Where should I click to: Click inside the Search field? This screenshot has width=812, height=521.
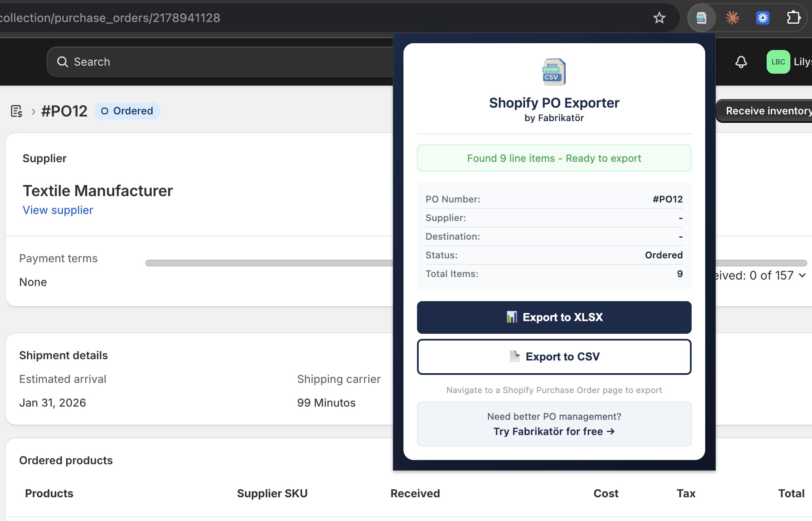click(x=220, y=62)
